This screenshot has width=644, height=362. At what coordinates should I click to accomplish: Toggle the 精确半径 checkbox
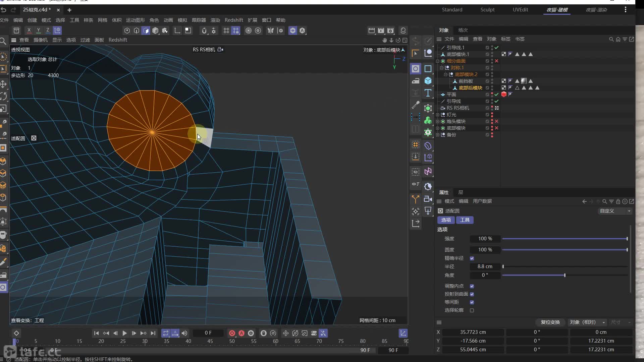click(x=472, y=258)
